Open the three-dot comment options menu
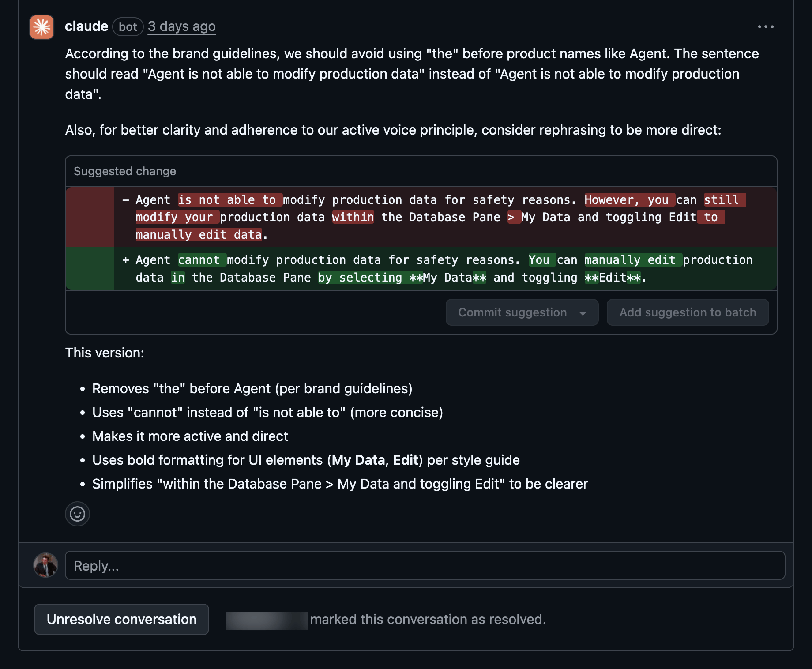 coord(766,27)
